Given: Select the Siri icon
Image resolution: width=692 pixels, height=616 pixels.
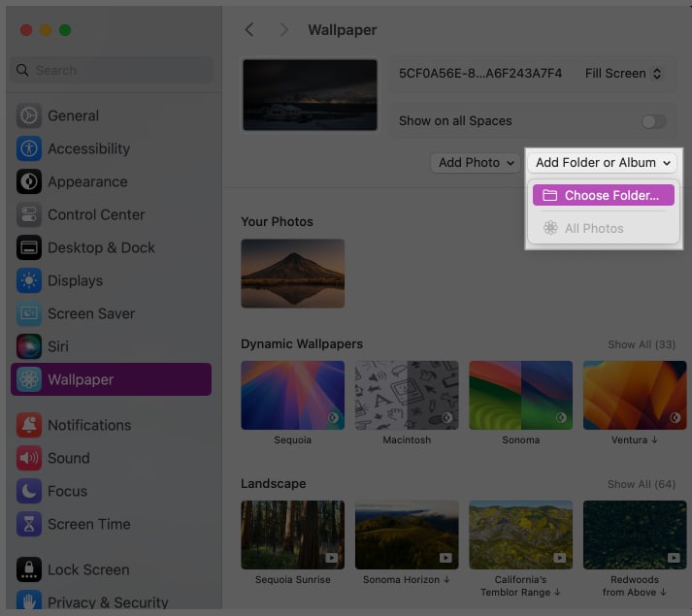Looking at the screenshot, I should 29,346.
